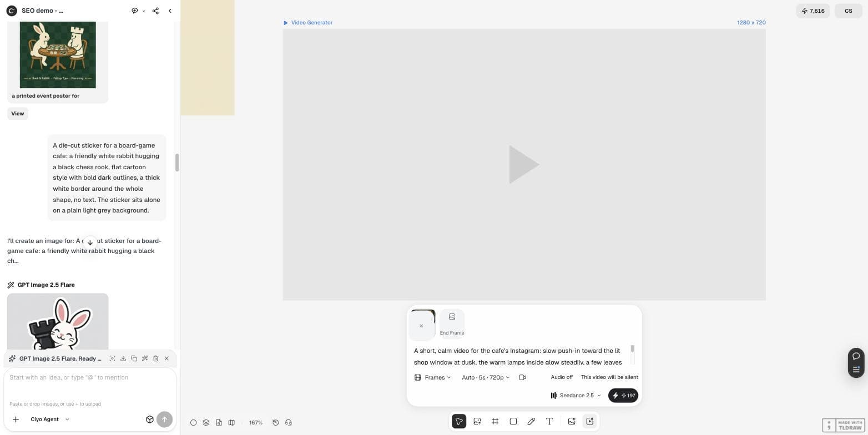Click the plus button to upload a file
Screen dimensions: 868x435
point(16,419)
